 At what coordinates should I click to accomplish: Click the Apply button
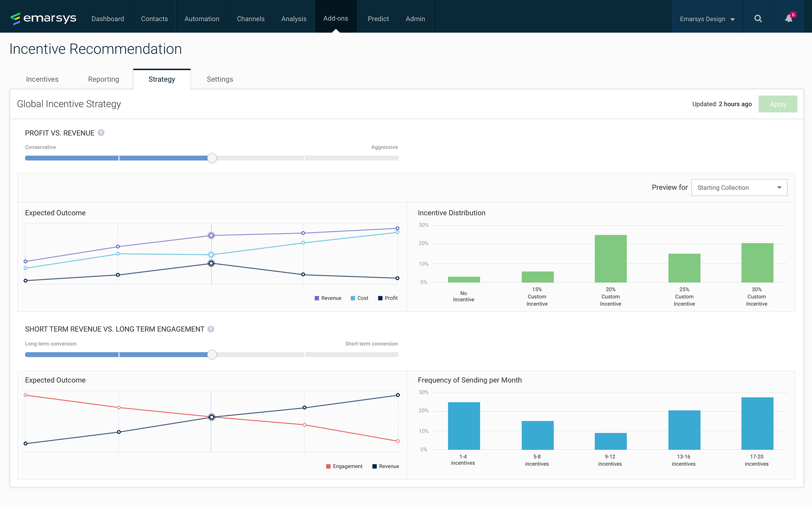[777, 104]
